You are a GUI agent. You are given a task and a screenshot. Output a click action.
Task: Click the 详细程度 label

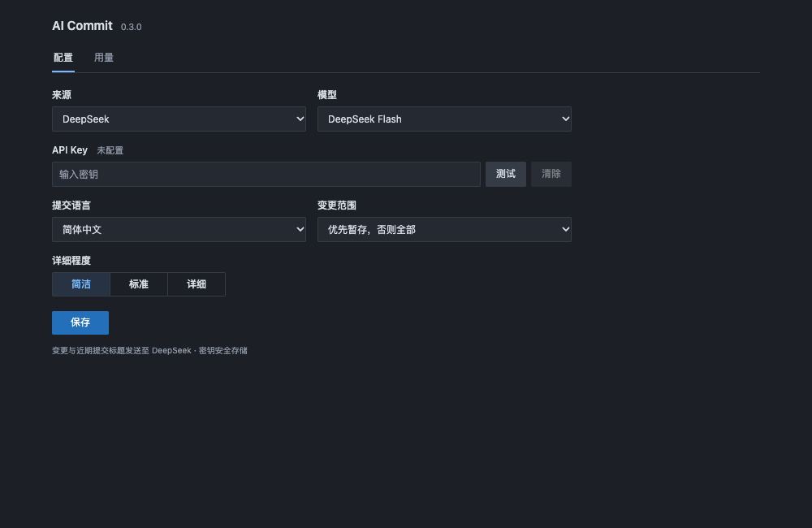coord(71,261)
